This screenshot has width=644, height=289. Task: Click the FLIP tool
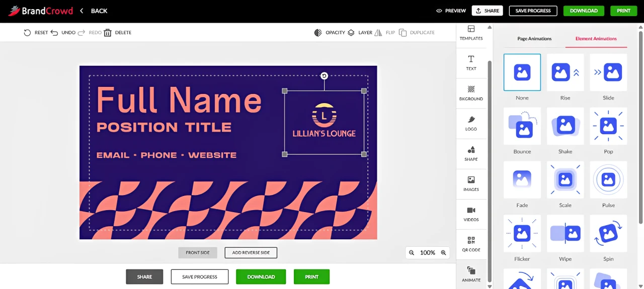[384, 33]
